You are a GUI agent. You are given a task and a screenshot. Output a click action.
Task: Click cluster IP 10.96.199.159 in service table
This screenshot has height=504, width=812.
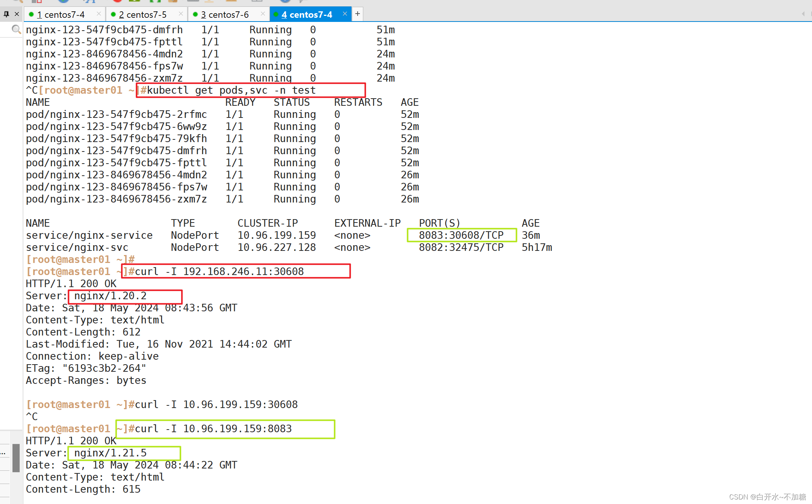277,235
